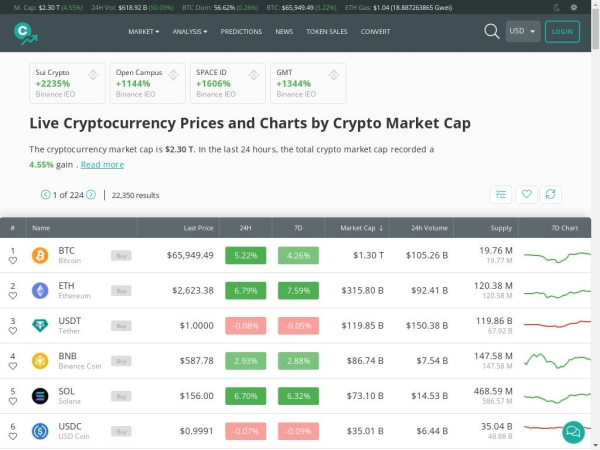Click SOL 24h volume $14.53 B
This screenshot has height=450, width=600.
pos(429,396)
